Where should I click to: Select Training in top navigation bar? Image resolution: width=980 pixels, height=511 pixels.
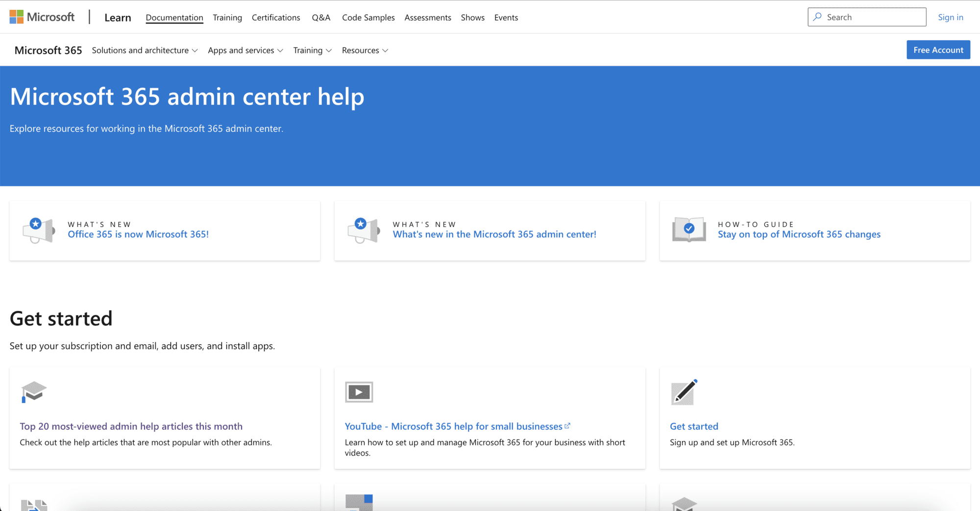click(227, 17)
